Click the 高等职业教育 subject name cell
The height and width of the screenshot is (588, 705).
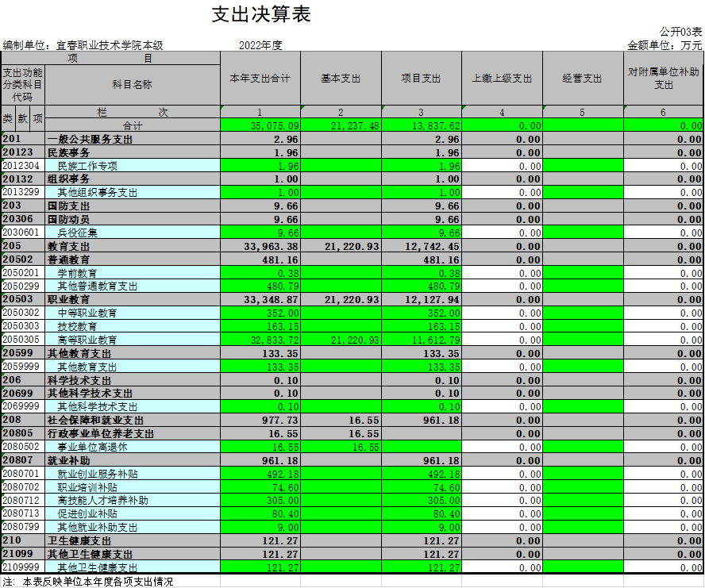(x=132, y=340)
